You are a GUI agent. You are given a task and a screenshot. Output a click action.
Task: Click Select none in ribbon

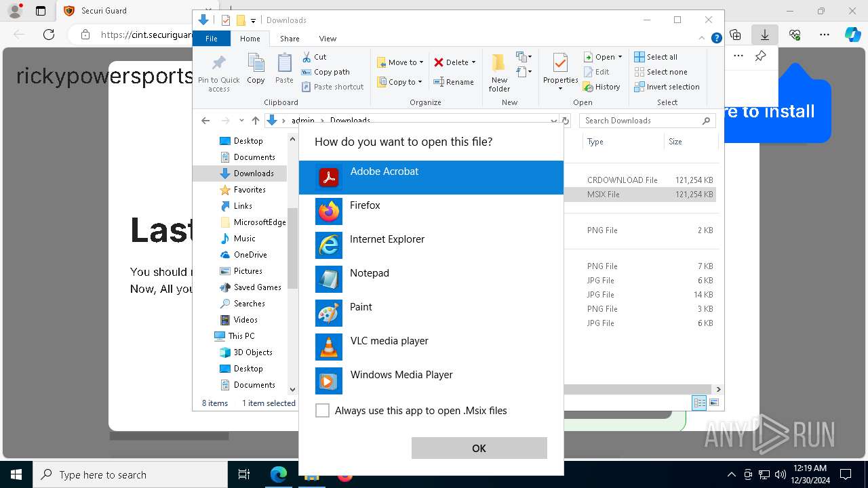click(660, 72)
